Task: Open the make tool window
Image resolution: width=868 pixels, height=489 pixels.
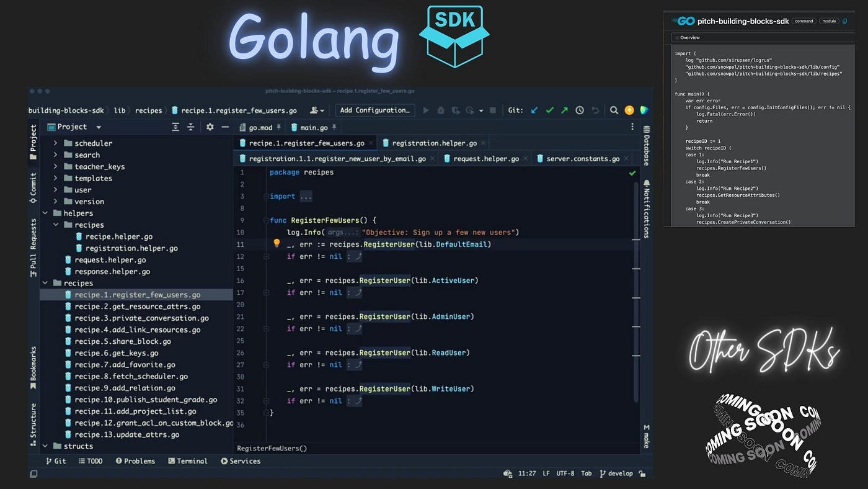Action: coord(646,436)
